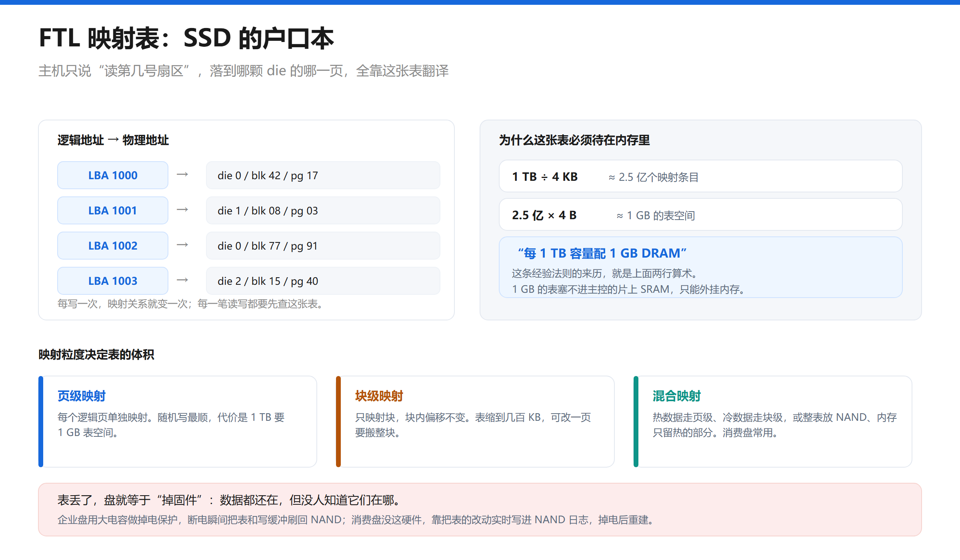Click the 混合映射 card title
This screenshot has width=960, height=560.
(x=677, y=396)
